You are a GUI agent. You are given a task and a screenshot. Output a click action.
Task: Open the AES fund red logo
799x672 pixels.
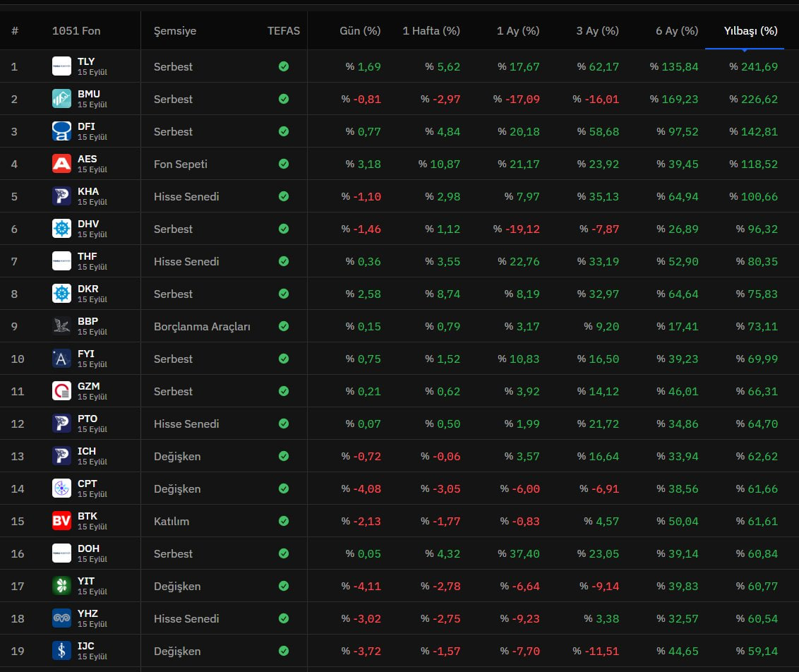click(61, 164)
